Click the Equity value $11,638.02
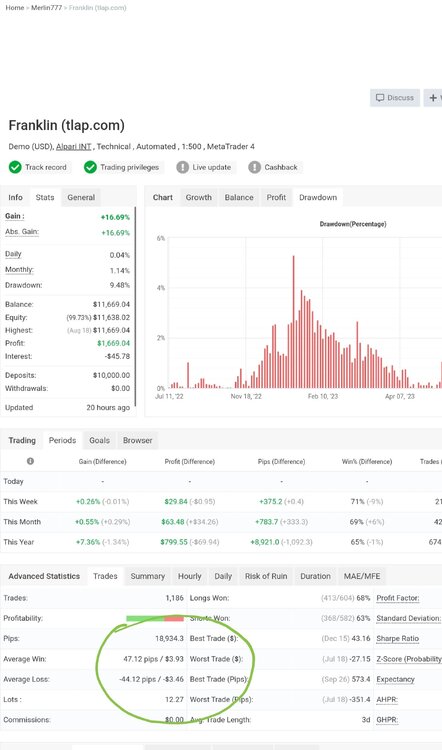The height and width of the screenshot is (750, 442). pyautogui.click(x=111, y=317)
